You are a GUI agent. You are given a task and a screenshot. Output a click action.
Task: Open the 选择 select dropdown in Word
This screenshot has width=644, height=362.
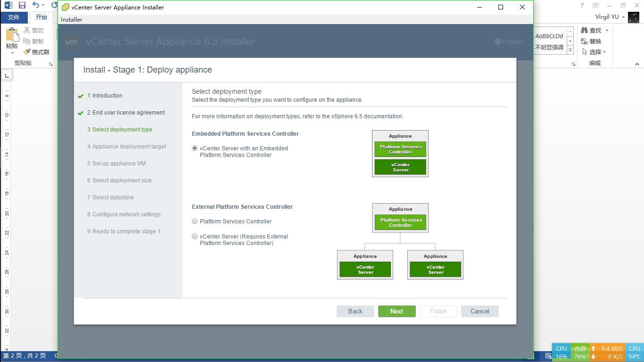pyautogui.click(x=594, y=52)
